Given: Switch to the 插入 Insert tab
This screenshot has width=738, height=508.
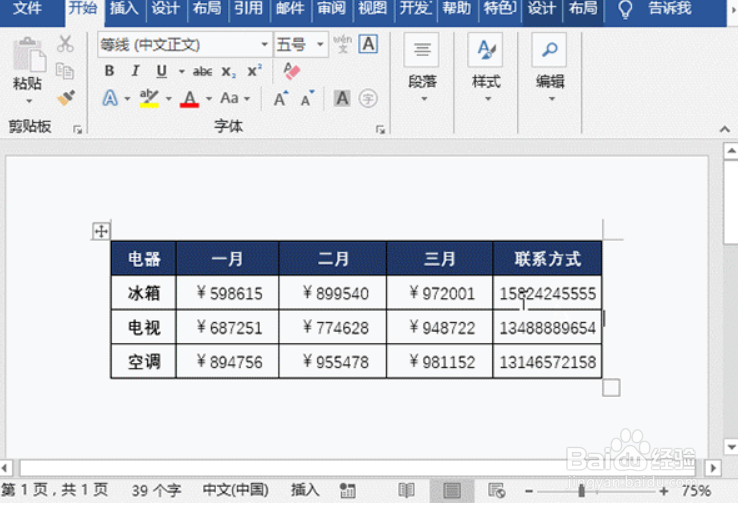Looking at the screenshot, I should tap(124, 8).
